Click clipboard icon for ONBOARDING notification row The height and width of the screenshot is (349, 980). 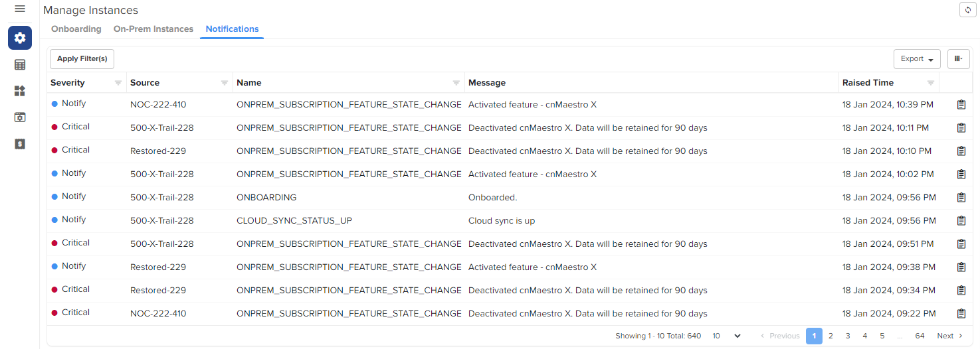961,198
